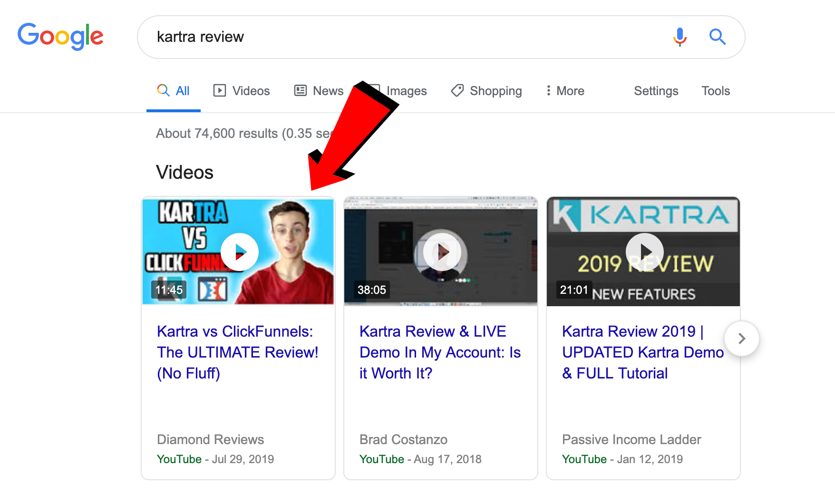
Task: Open the Settings menu
Action: 656,91
